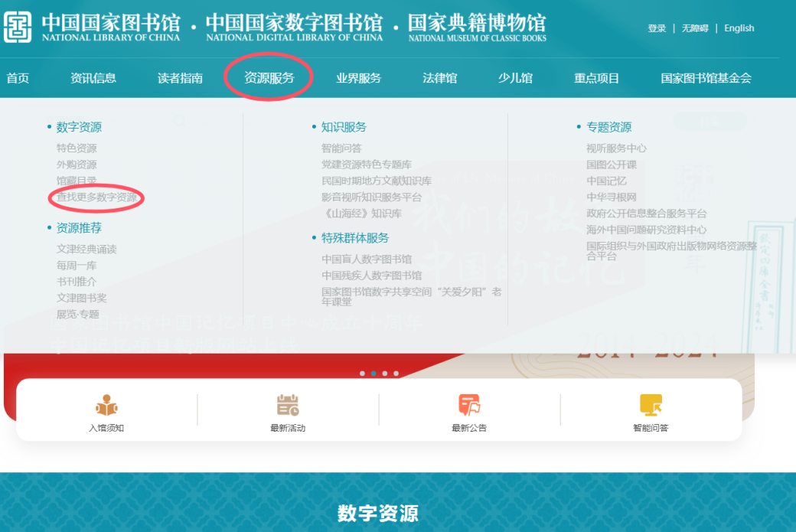Click the 智能问答 label in quick links

[651, 428]
